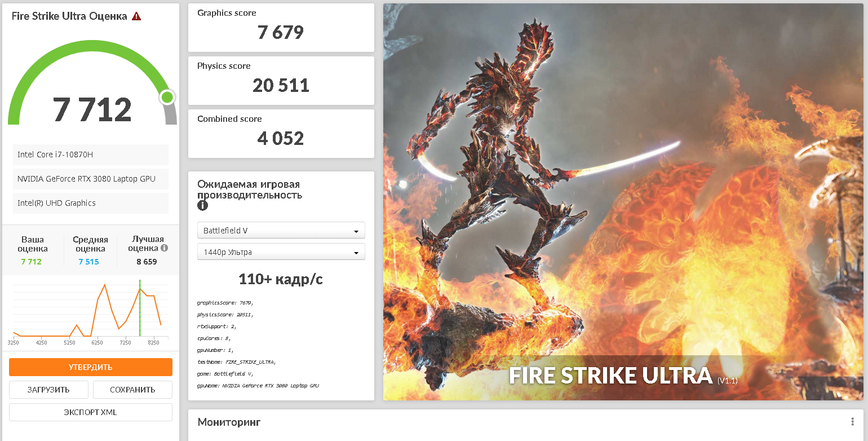Screen dimensions: 868x441
Task: Select the Intel(R) UHD Graphics entry
Action: point(91,203)
